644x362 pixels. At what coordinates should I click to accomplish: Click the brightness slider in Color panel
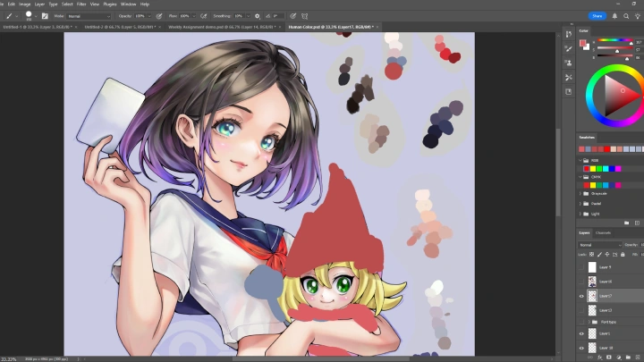614,55
